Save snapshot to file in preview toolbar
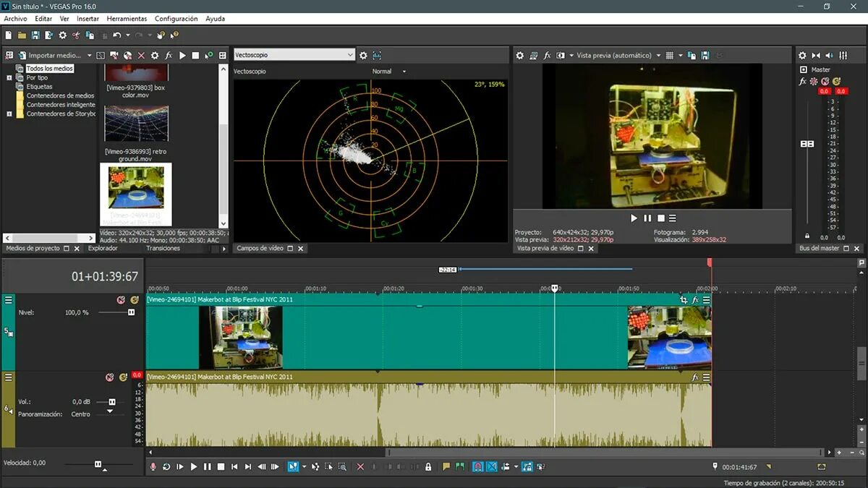 point(705,55)
